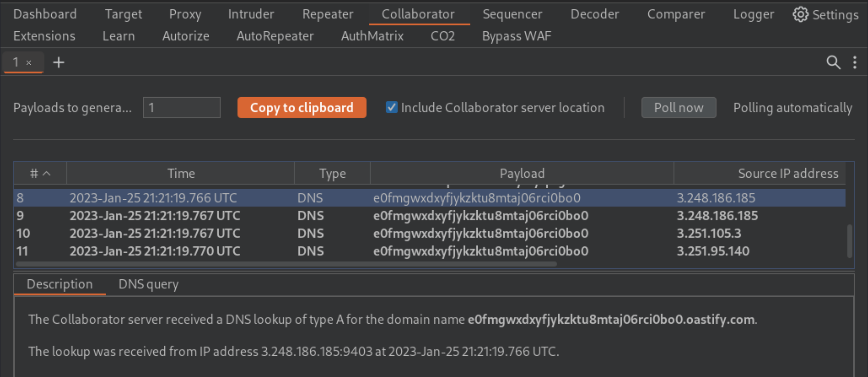The width and height of the screenshot is (868, 377).
Task: Open the Intruder tab
Action: pyautogui.click(x=251, y=14)
